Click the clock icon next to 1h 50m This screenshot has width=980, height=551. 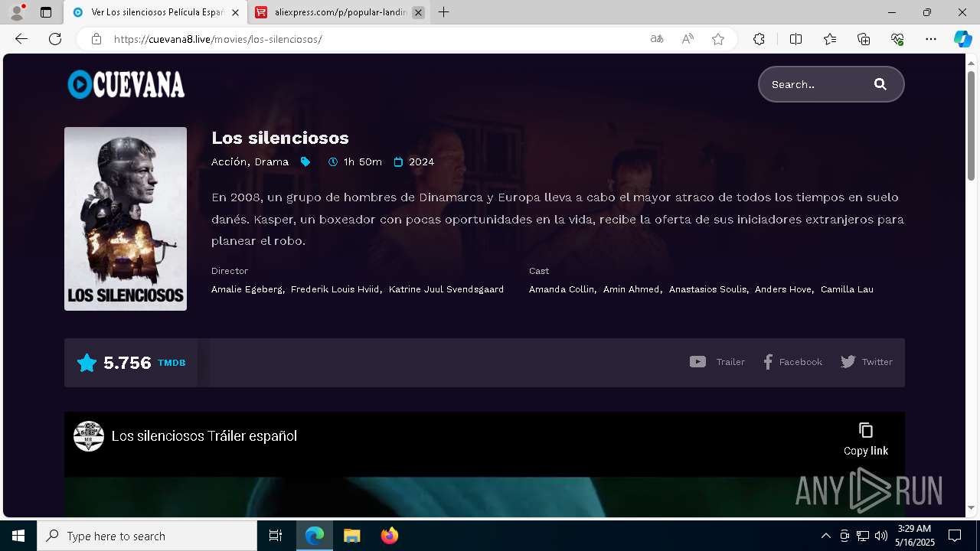click(x=333, y=161)
